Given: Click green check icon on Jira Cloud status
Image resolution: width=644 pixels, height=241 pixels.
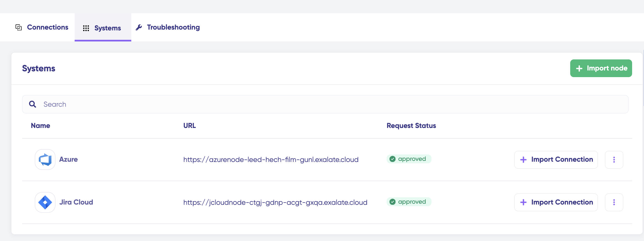Looking at the screenshot, I should pos(392,202).
